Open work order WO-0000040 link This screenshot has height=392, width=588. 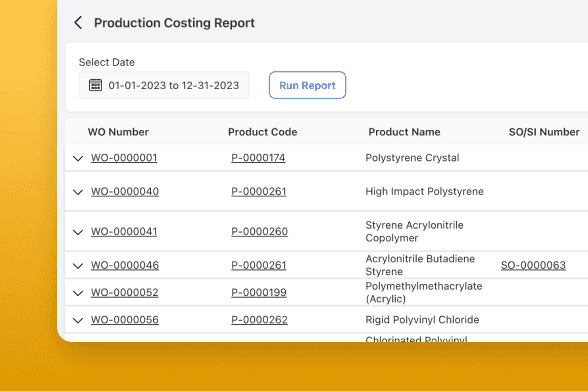(x=125, y=191)
